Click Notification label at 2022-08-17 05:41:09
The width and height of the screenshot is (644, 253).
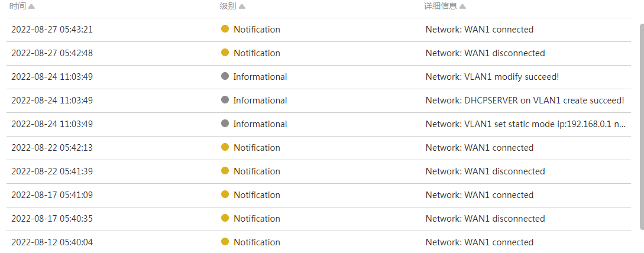pos(257,195)
